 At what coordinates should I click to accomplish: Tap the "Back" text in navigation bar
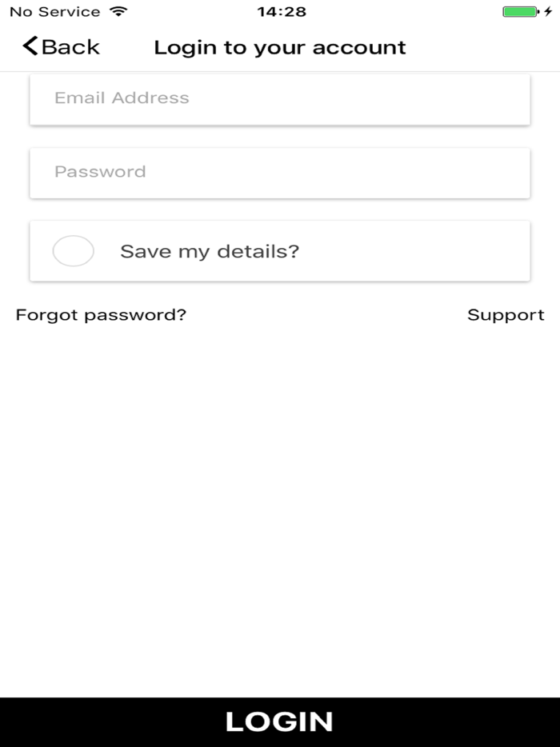click(70, 47)
